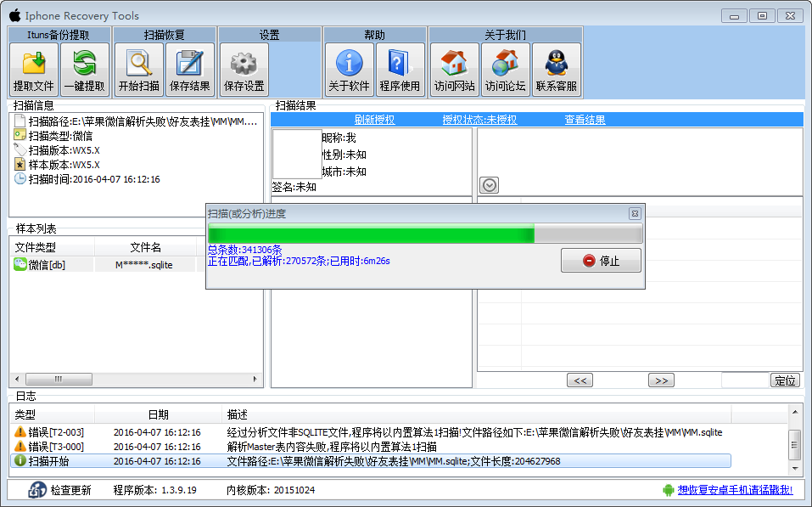Click the 授权状态:未授权 link
Viewport: 812px width, 507px height.
click(479, 120)
